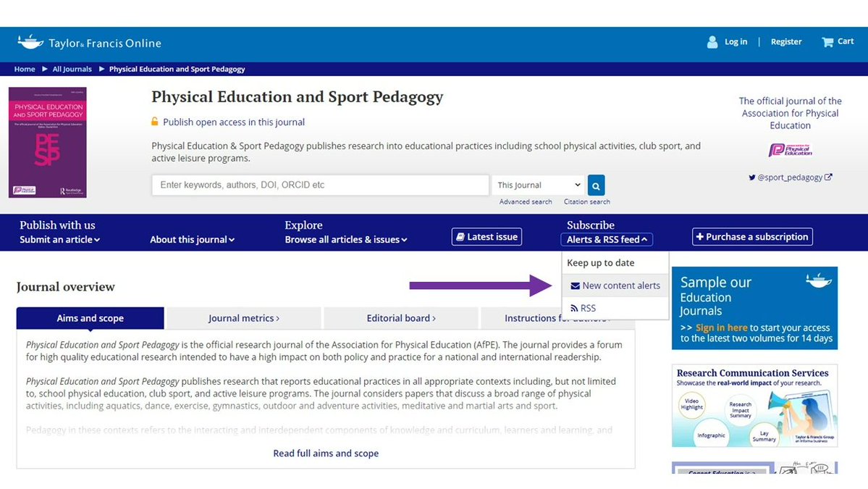This screenshot has height=489, width=868.
Task: Collapse the Alerts & RSS feed dropdown
Action: click(607, 240)
